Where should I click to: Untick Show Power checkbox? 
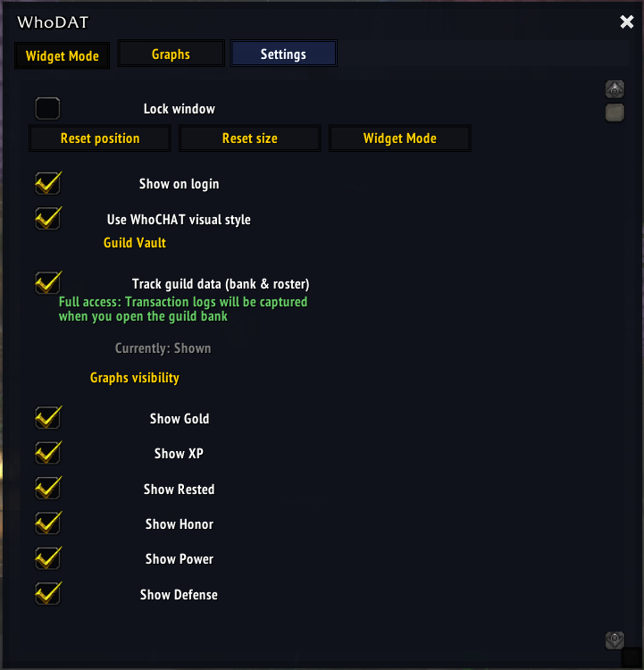(x=47, y=558)
